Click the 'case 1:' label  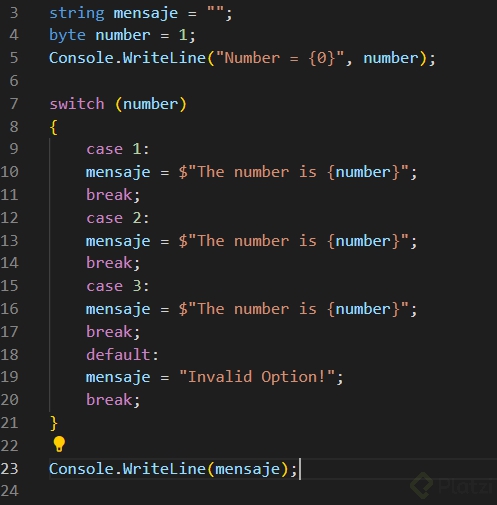(x=118, y=149)
